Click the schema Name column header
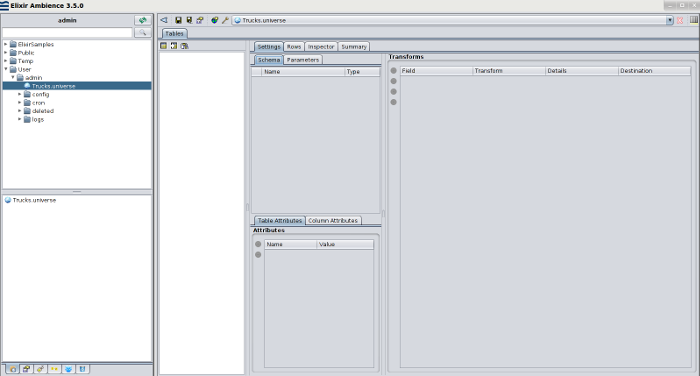Image resolution: width=700 pixels, height=376 pixels. pyautogui.click(x=304, y=71)
